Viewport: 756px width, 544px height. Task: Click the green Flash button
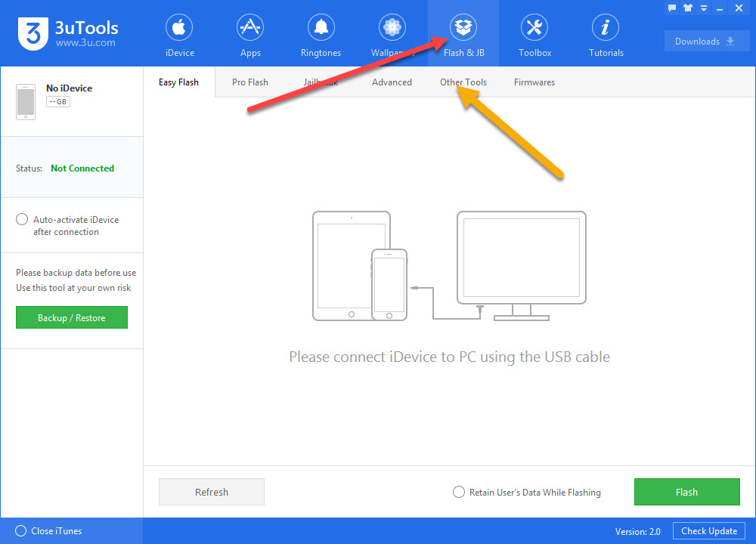[x=687, y=492]
